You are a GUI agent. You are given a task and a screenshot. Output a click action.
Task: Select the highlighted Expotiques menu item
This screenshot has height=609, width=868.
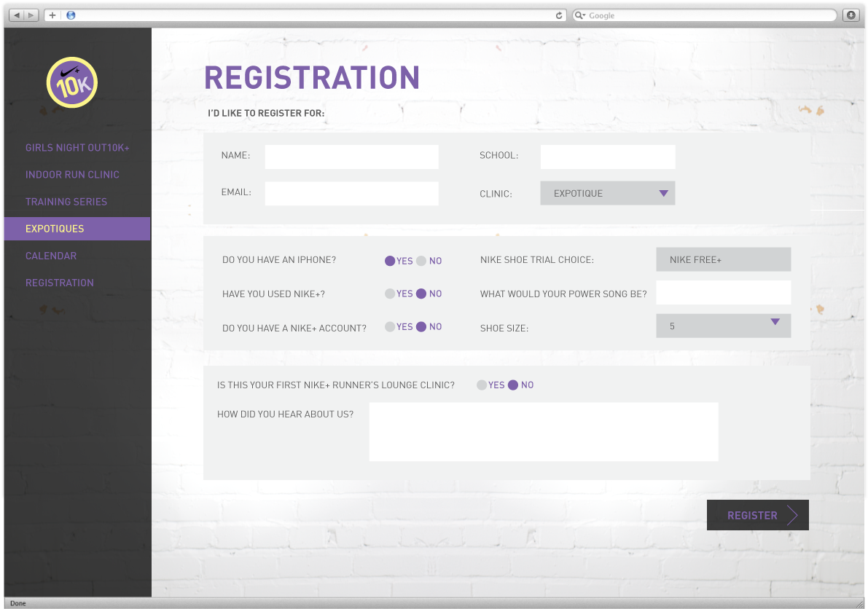pyautogui.click(x=77, y=229)
